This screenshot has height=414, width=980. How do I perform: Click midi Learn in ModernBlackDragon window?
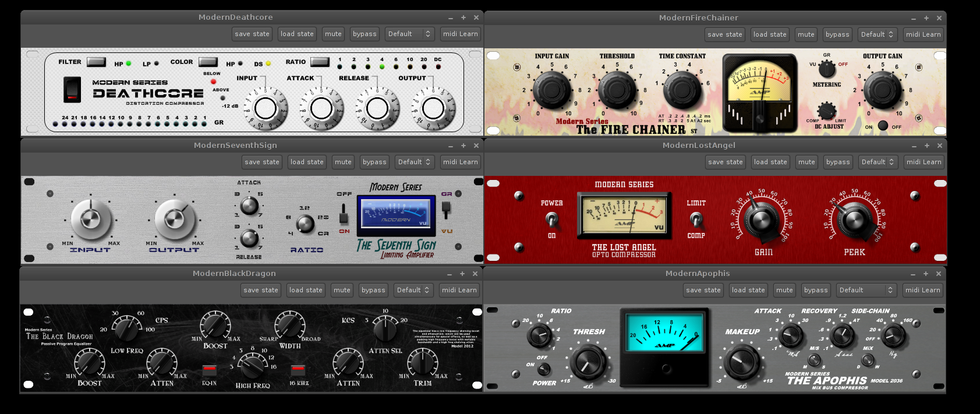tap(459, 290)
